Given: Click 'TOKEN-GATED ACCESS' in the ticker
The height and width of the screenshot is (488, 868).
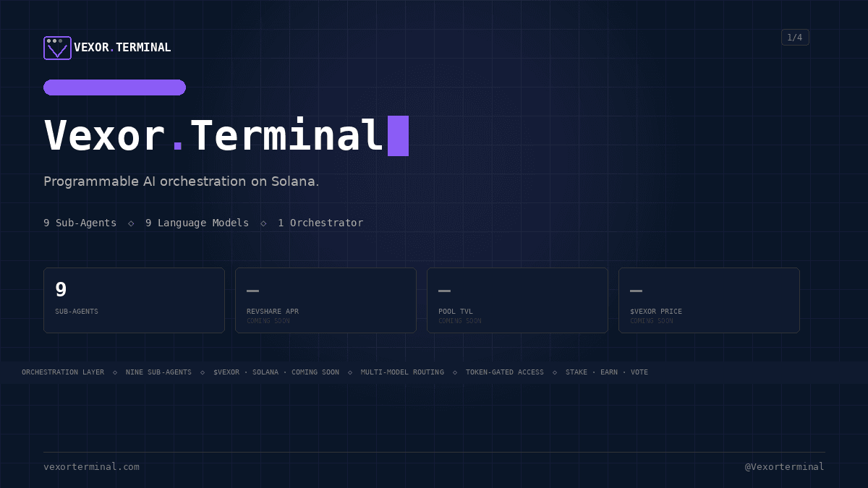Looking at the screenshot, I should pos(505,372).
